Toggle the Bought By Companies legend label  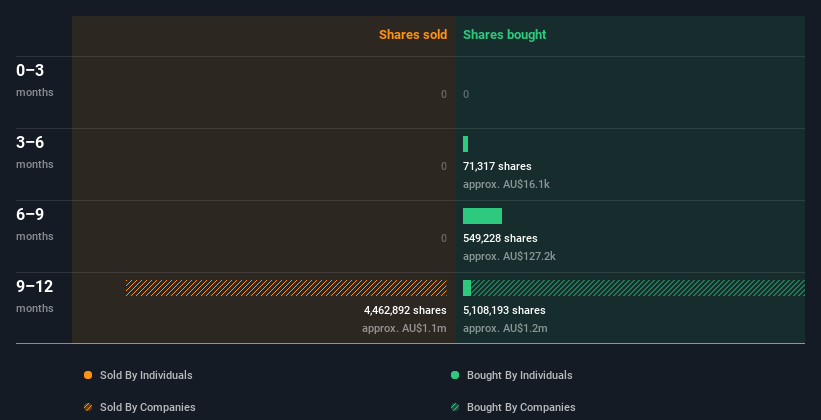(x=521, y=407)
